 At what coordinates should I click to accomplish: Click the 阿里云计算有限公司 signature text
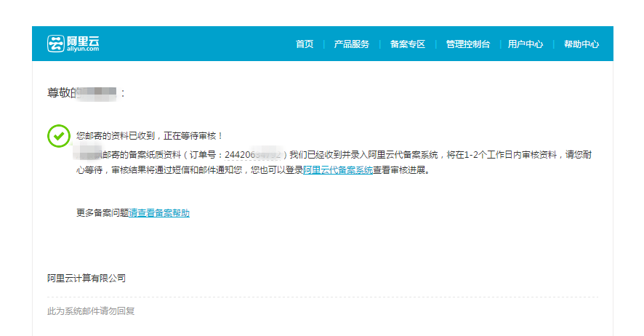click(x=86, y=278)
